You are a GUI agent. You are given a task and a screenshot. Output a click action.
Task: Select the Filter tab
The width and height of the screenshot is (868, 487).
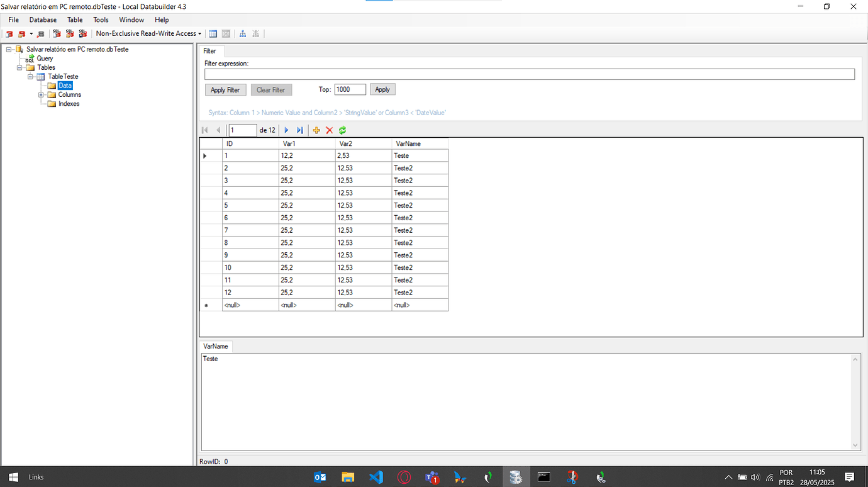(x=209, y=51)
